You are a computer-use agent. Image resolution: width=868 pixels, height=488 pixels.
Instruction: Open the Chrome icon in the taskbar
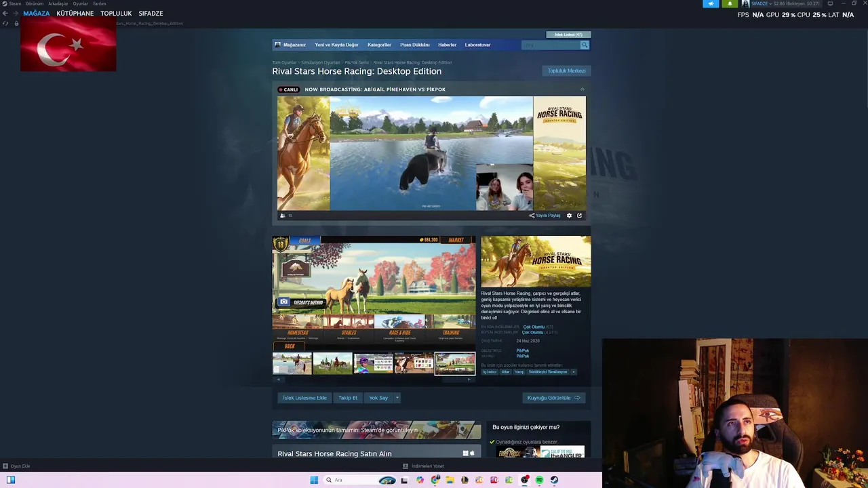pyautogui.click(x=435, y=480)
